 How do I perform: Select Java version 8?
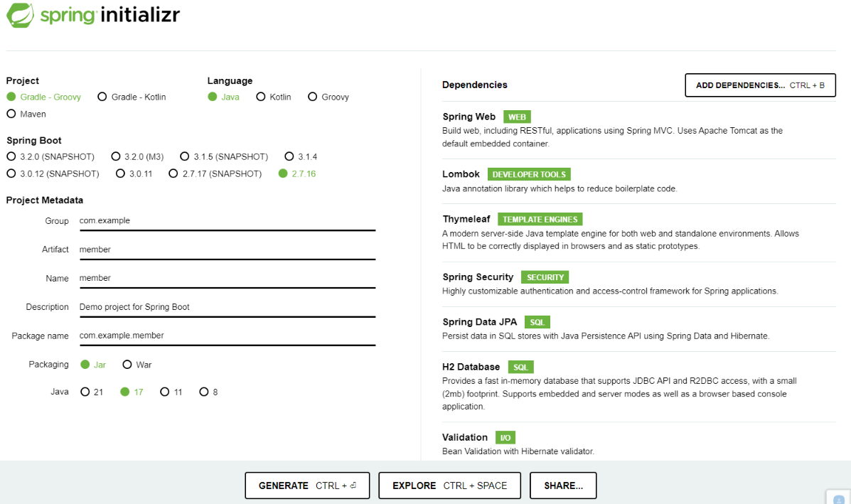click(x=209, y=392)
